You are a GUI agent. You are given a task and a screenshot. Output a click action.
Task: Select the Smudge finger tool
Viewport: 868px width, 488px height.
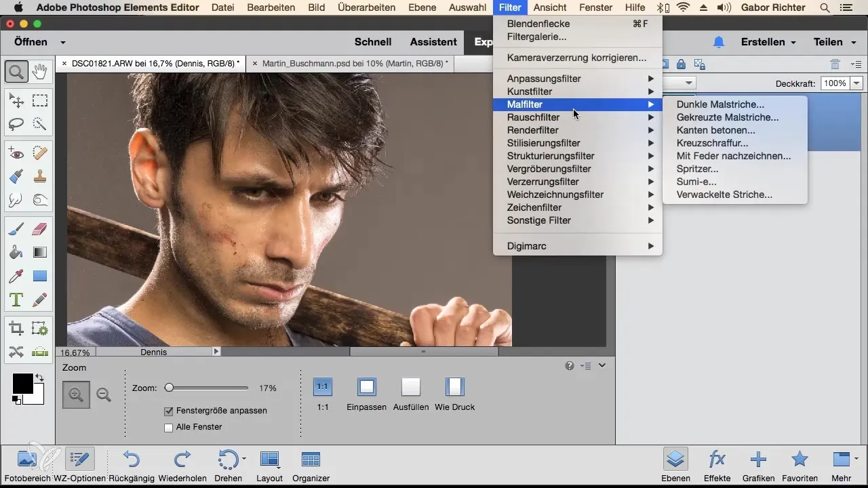(x=16, y=200)
